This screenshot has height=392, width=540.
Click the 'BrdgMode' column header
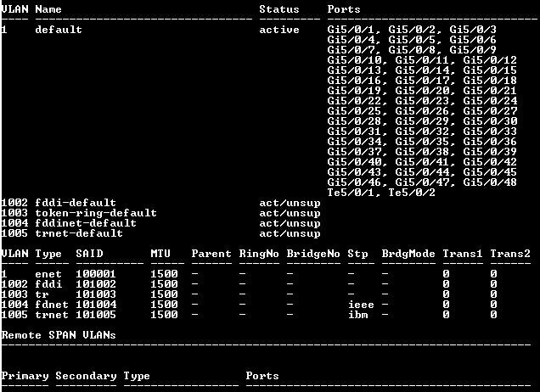(x=408, y=255)
